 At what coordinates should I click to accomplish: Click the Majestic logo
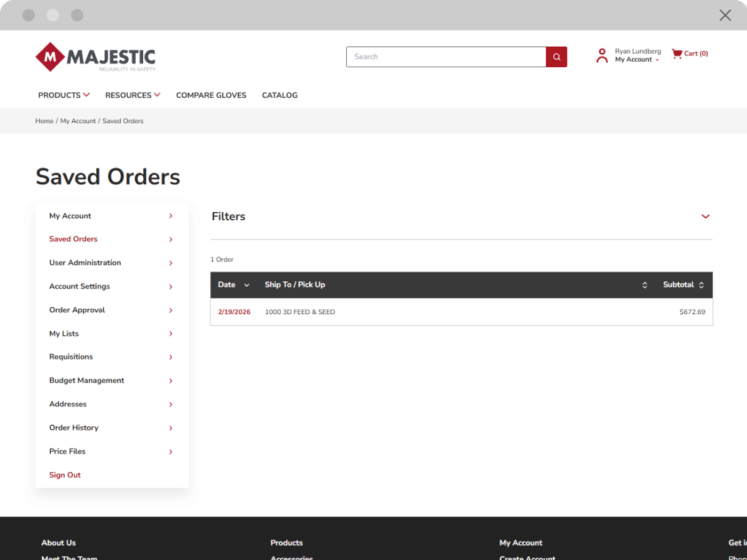click(95, 57)
